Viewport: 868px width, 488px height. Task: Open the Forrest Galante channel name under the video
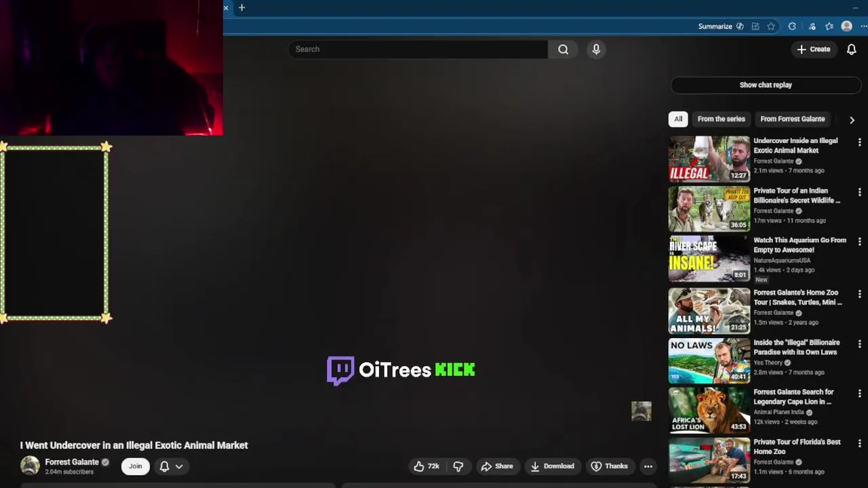72,462
